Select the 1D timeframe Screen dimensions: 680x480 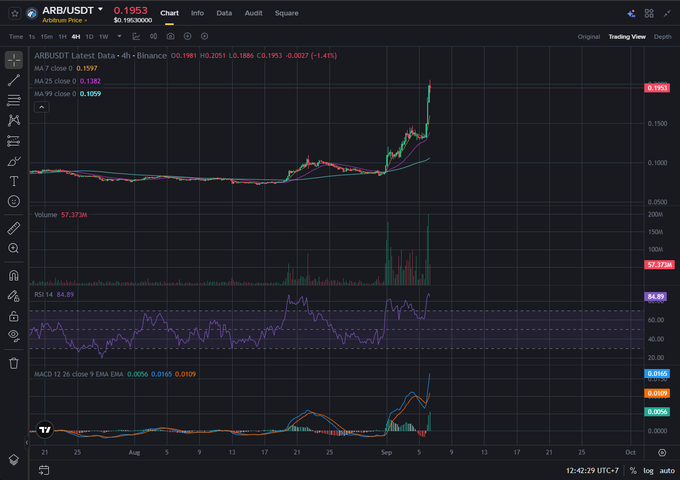pyautogui.click(x=89, y=37)
